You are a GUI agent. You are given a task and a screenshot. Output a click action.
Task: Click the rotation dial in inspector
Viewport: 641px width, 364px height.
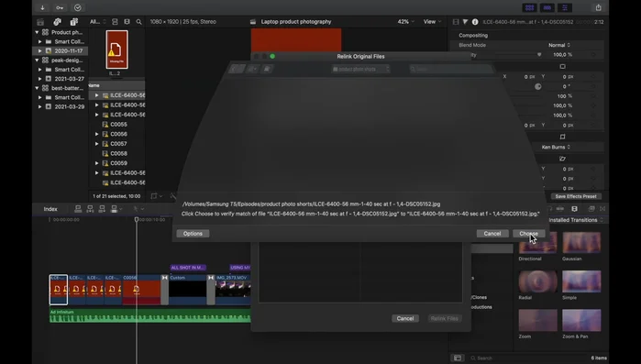pos(538,86)
